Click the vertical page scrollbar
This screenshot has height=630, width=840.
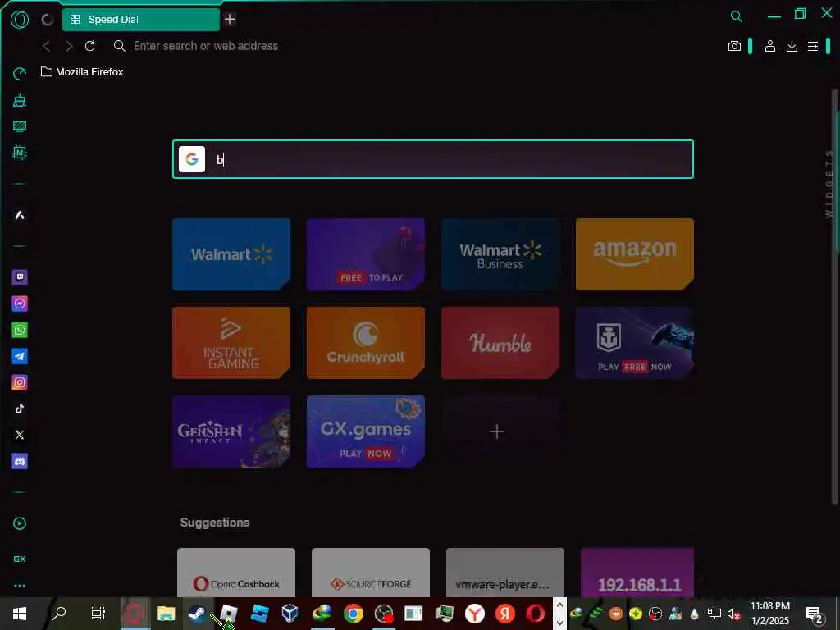[x=834, y=297]
